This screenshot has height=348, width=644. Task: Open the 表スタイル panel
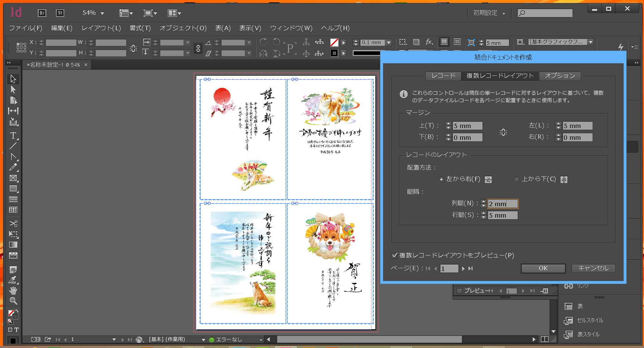point(588,334)
